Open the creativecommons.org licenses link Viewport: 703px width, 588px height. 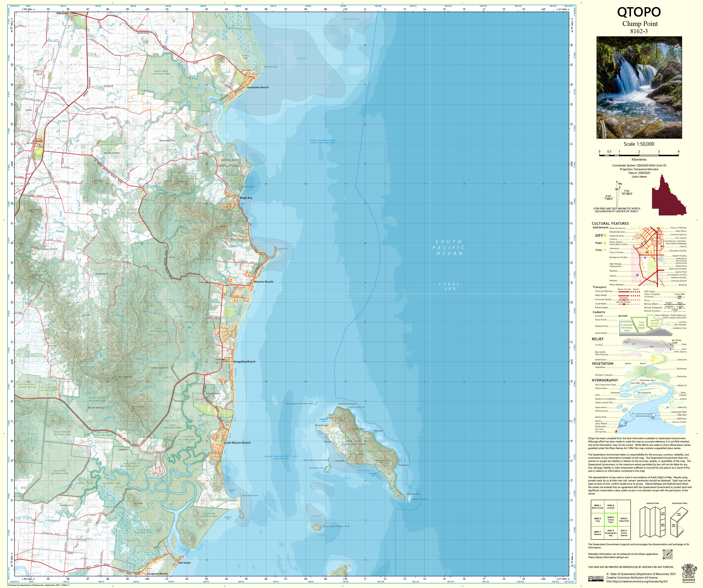pos(640,581)
